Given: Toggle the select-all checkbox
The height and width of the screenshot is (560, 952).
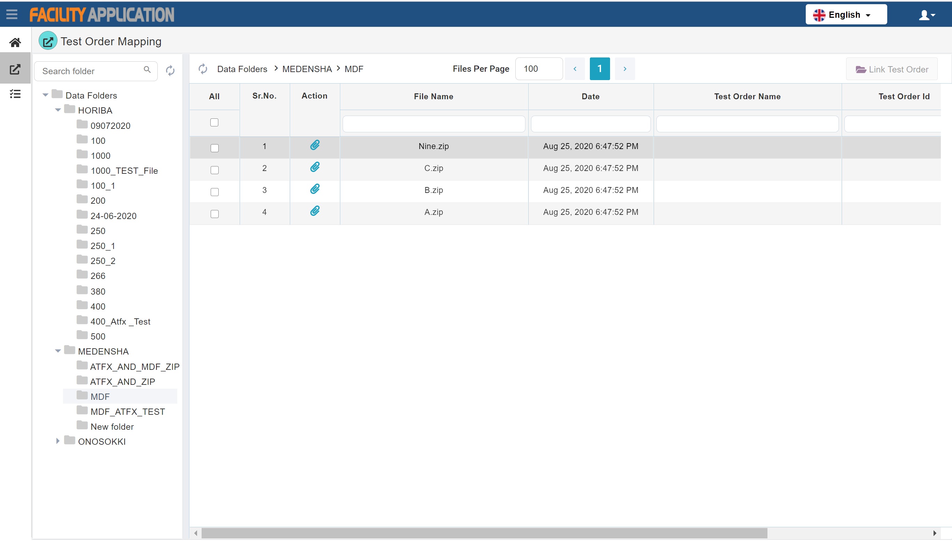Looking at the screenshot, I should 214,123.
